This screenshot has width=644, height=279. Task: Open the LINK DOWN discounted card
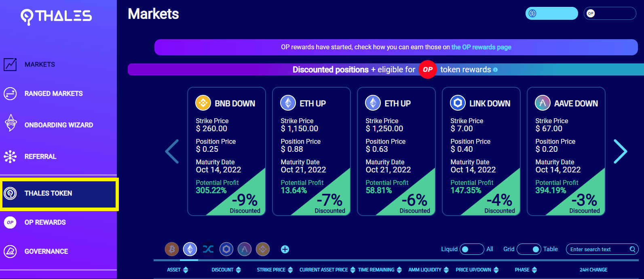pos(481,151)
